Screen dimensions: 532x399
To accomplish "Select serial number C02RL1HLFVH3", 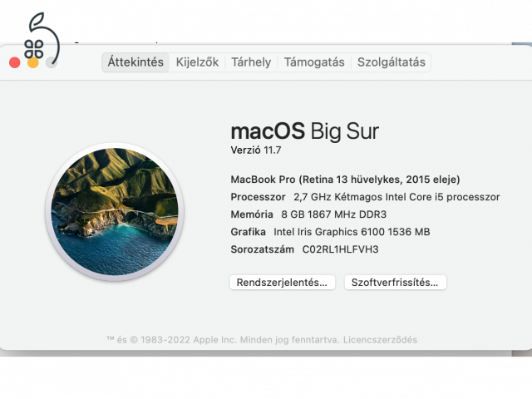I will [340, 249].
